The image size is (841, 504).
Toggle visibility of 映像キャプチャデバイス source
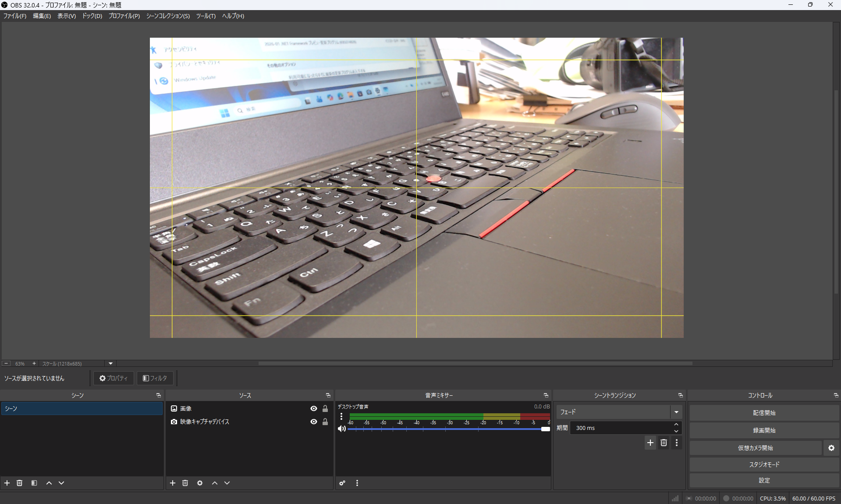(x=314, y=422)
